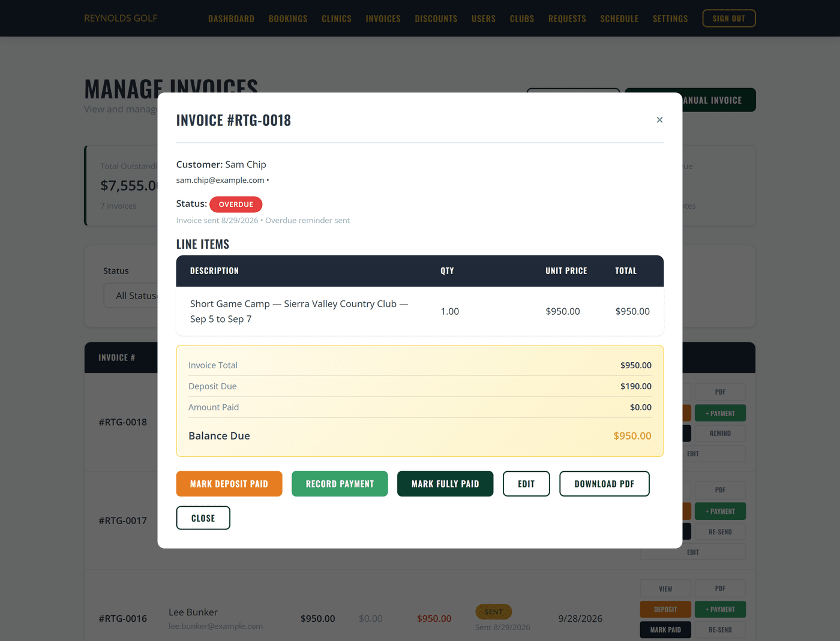Image resolution: width=840 pixels, height=641 pixels.
Task: Click Remind button for RTG-0018
Action: (x=720, y=434)
